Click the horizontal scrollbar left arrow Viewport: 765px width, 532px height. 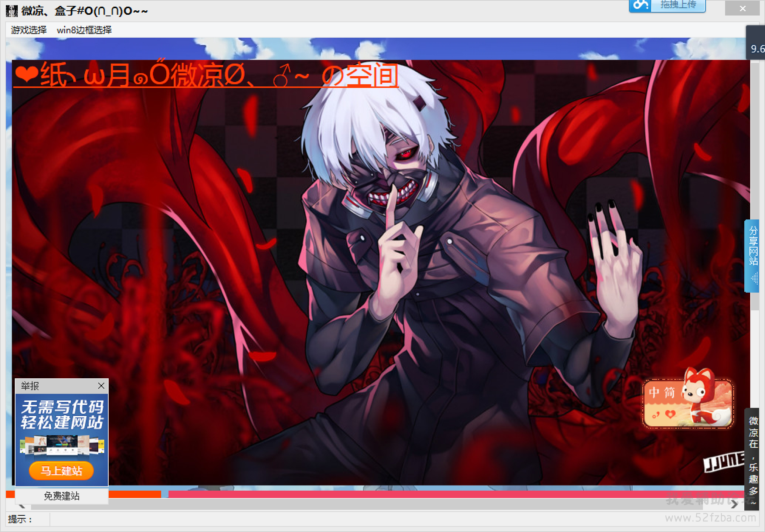coord(21,505)
